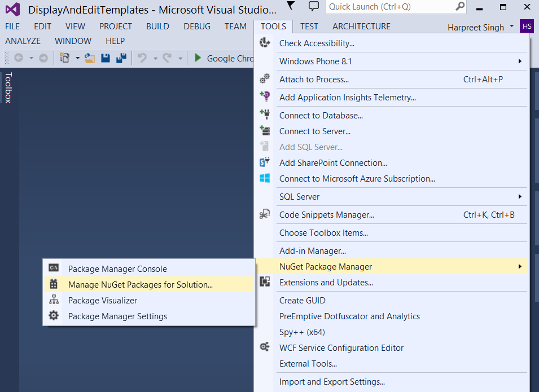Open the feedback speech bubble icon
This screenshot has width=539, height=392.
pos(314,6)
